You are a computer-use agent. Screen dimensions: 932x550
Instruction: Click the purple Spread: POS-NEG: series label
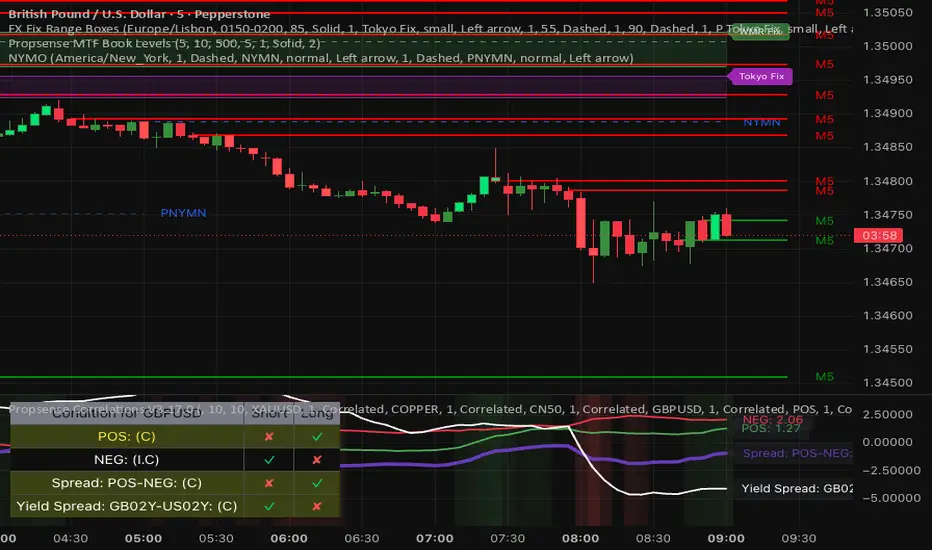[x=796, y=453]
